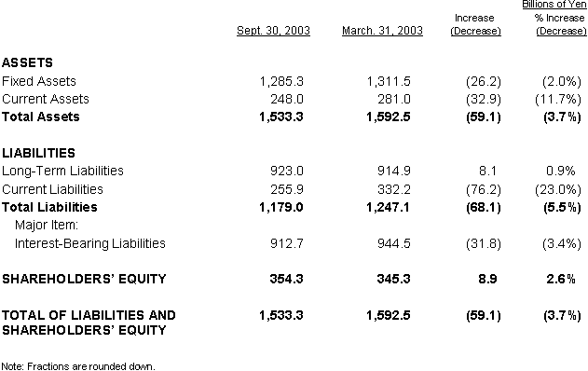Click the fractions rounded down note
588x371 pixels.
point(78,366)
